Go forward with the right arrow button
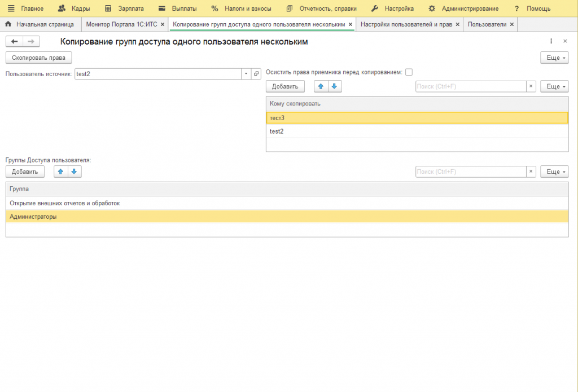This screenshot has width=578, height=392. pos(32,41)
